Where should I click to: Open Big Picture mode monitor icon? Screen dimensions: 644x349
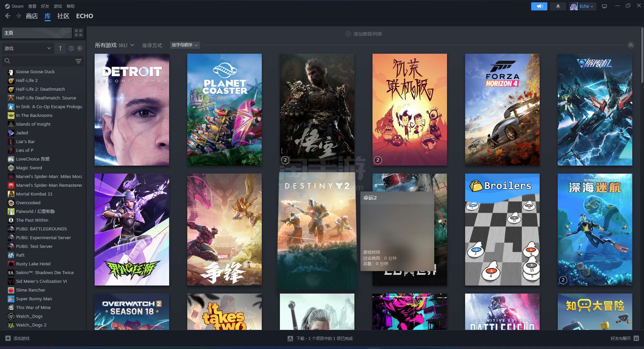[x=604, y=6]
